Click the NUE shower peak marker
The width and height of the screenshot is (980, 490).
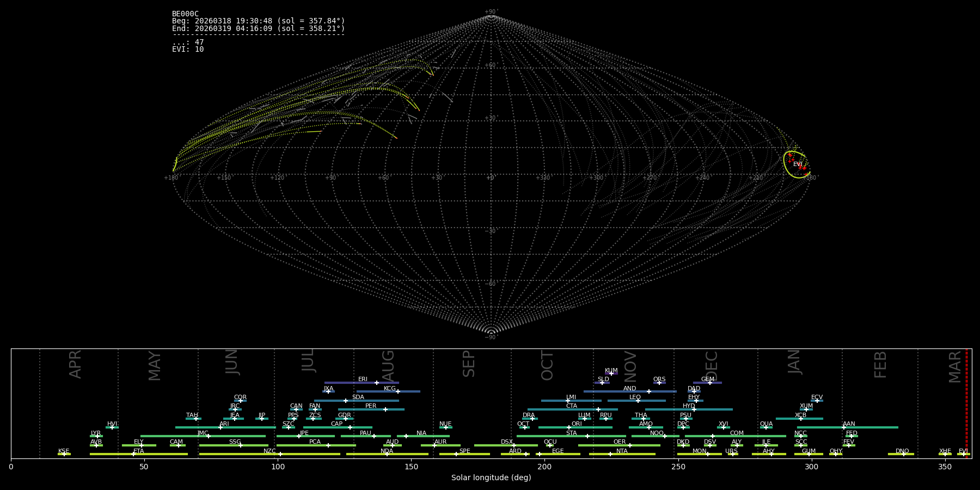(x=446, y=427)
